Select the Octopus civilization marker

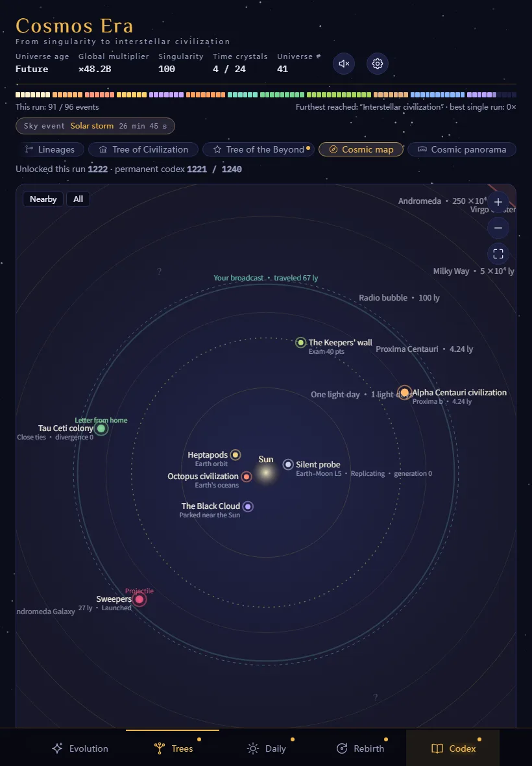pyautogui.click(x=247, y=476)
